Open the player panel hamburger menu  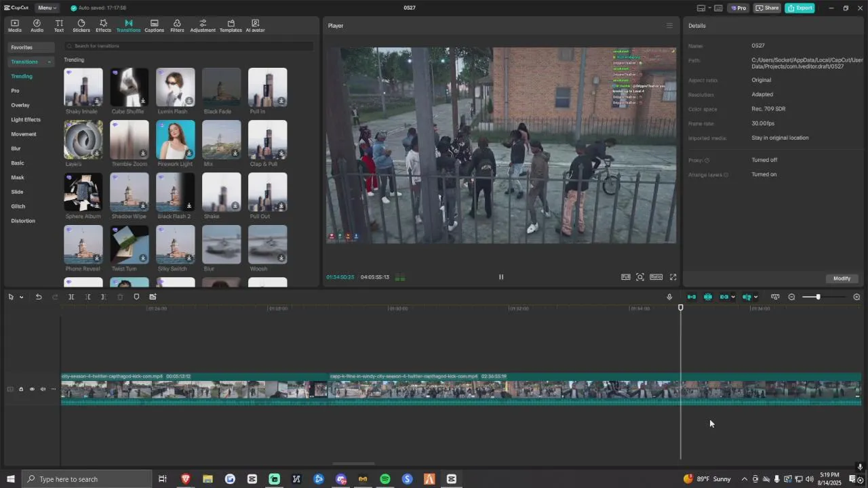point(669,26)
